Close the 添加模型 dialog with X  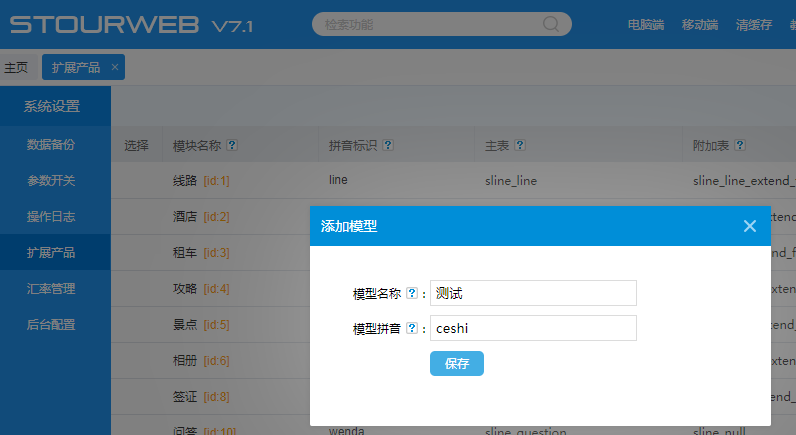point(750,226)
